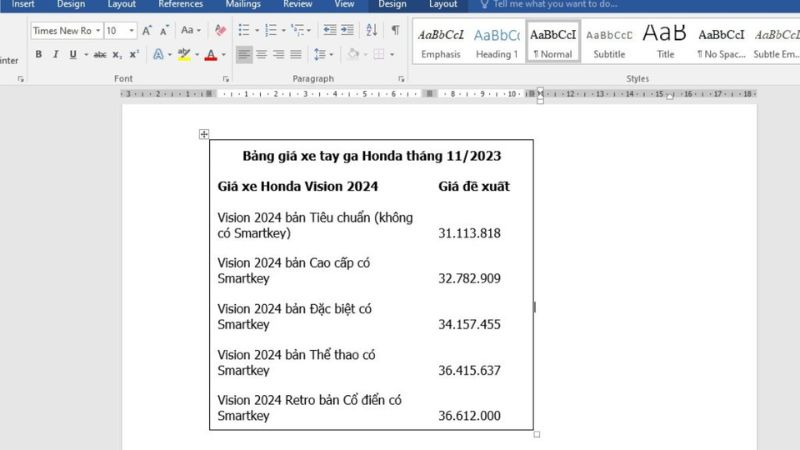This screenshot has height=450, width=800.
Task: Expand highlight color dropdown arrow
Action: tap(197, 55)
